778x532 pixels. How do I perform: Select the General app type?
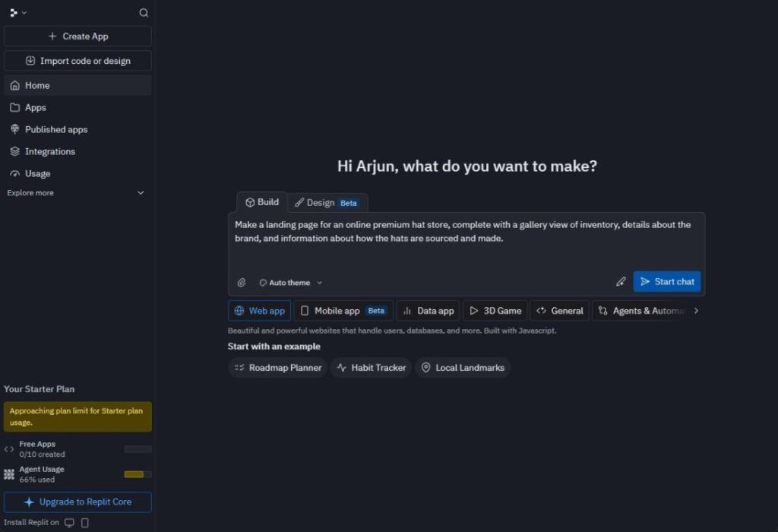click(560, 310)
